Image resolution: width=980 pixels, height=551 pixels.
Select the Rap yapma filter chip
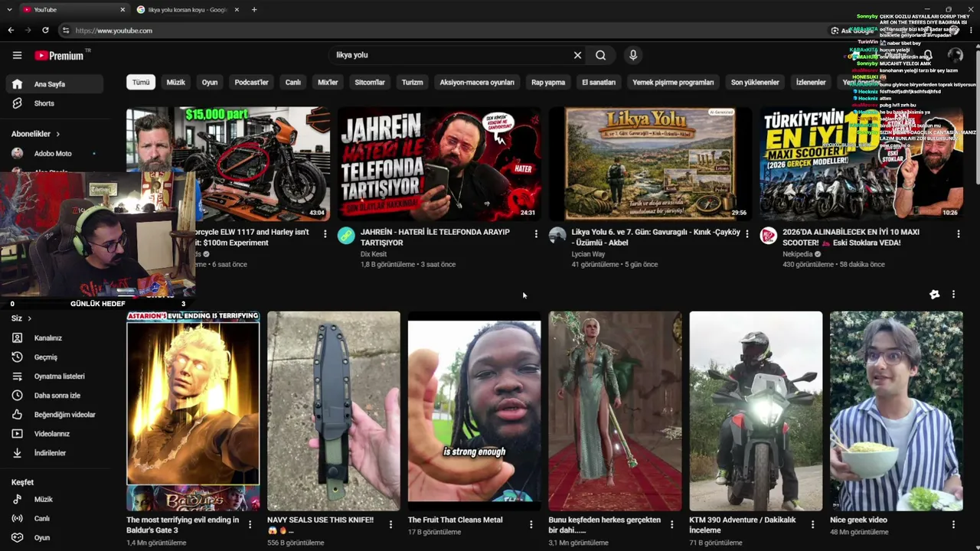pyautogui.click(x=548, y=82)
